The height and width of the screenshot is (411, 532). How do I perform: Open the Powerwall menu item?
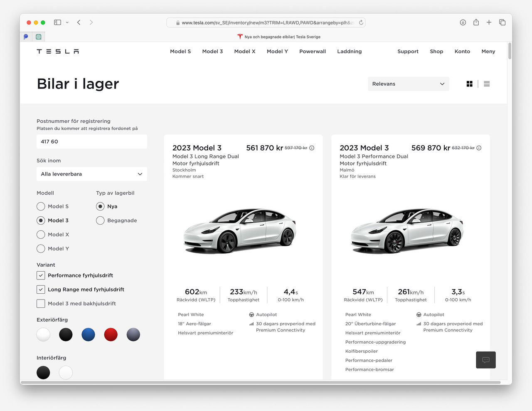pyautogui.click(x=312, y=51)
